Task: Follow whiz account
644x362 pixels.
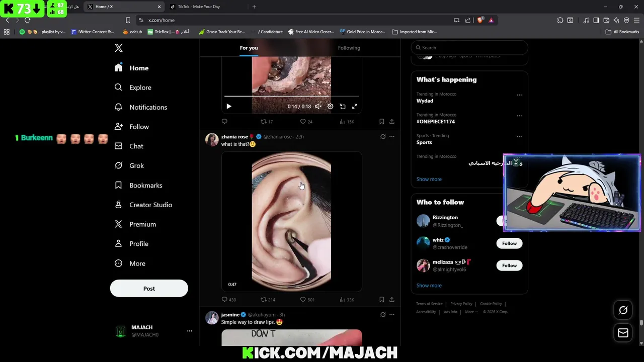Action: pyautogui.click(x=509, y=243)
